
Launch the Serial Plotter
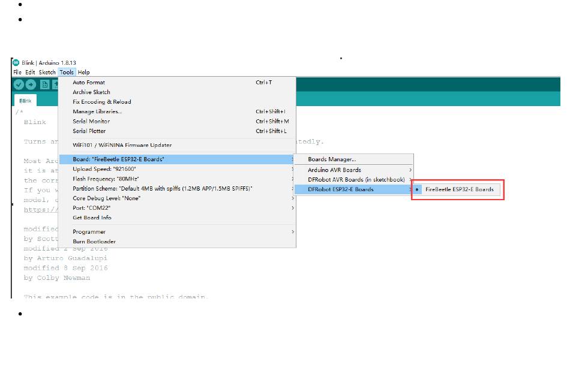[x=178, y=131]
